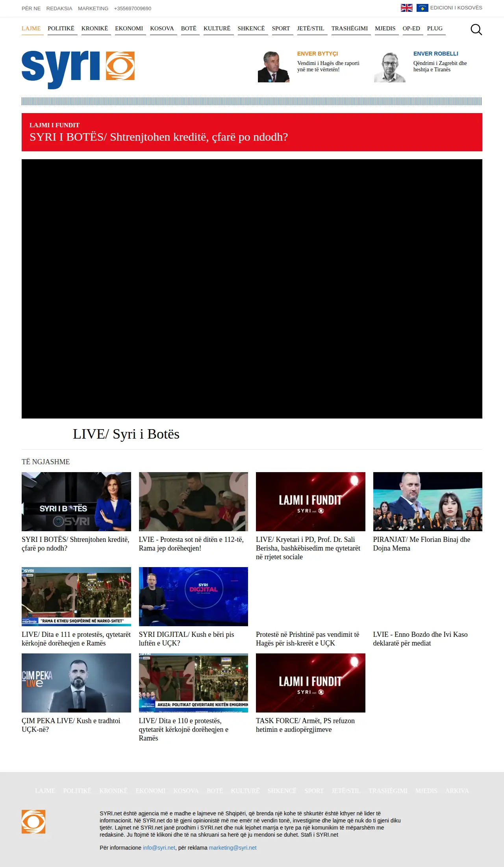Open the Çim Peka Live thumbnail

coord(76,683)
